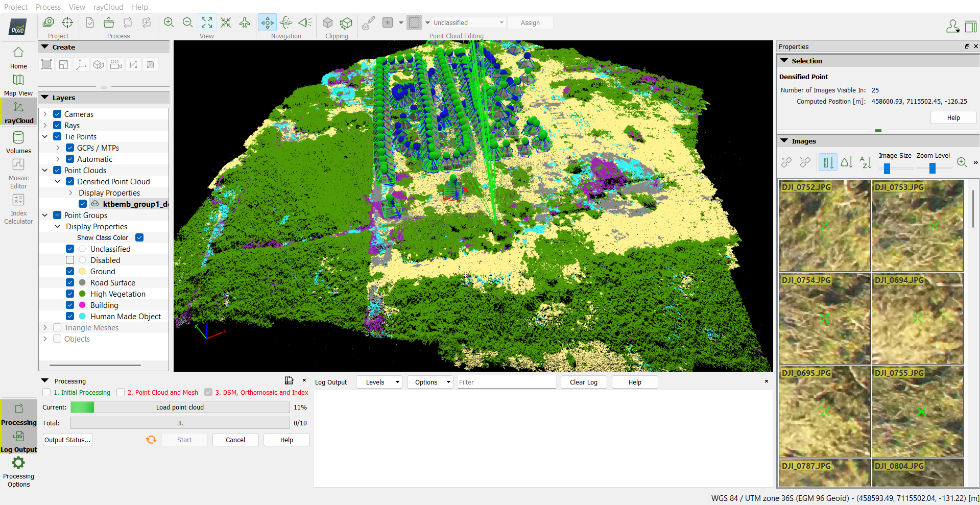Open Processing Options gear icon
Image resolution: width=980 pixels, height=505 pixels.
(x=18, y=463)
